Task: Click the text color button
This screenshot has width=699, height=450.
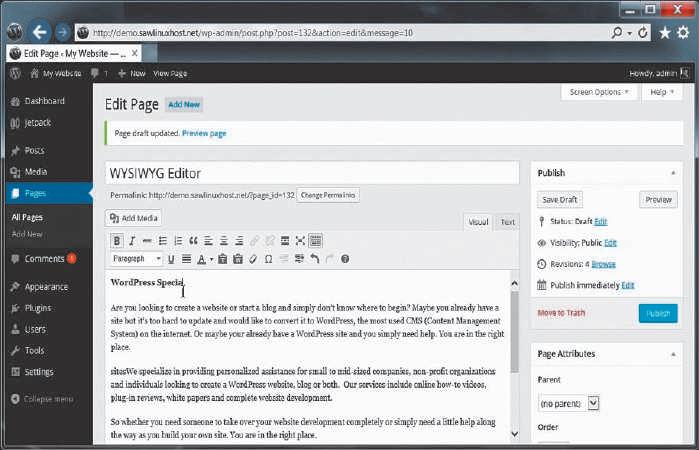Action: [201, 259]
